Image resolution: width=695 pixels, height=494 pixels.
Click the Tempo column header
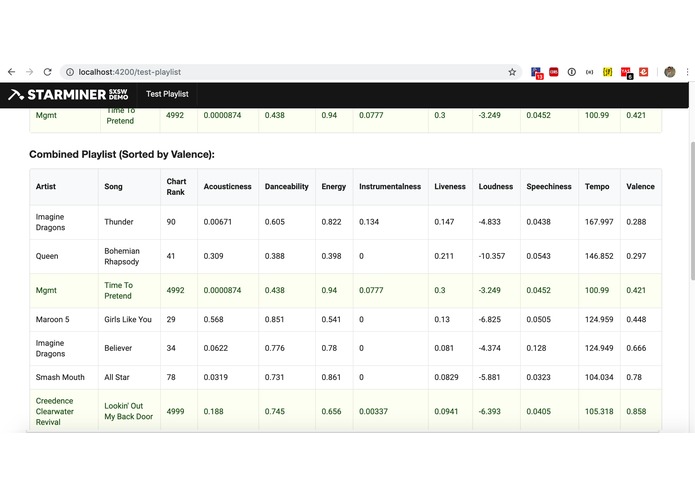click(597, 187)
